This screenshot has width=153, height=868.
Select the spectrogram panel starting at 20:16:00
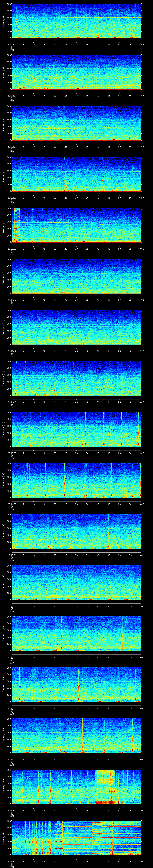pyautogui.click(x=76, y=583)
